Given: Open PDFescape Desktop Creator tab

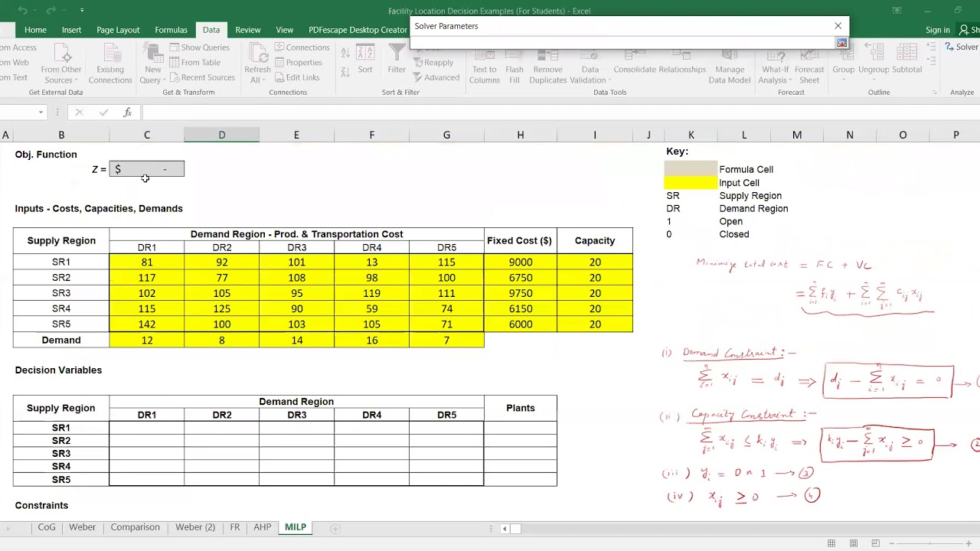Looking at the screenshot, I should click(358, 30).
